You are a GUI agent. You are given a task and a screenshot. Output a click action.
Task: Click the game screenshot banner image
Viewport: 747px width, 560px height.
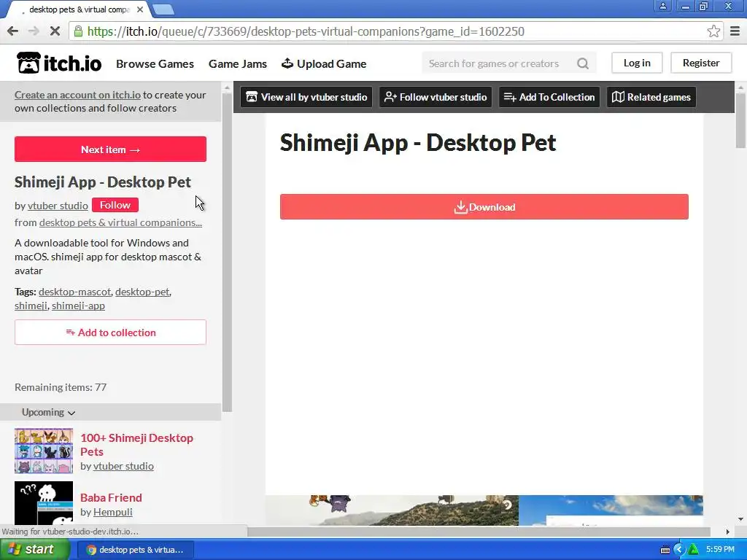pos(484,510)
